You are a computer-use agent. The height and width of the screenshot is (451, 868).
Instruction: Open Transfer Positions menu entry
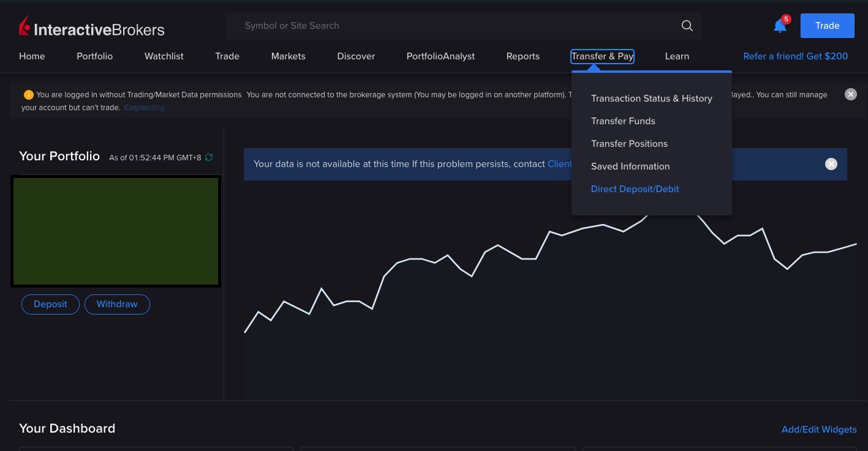coord(629,144)
